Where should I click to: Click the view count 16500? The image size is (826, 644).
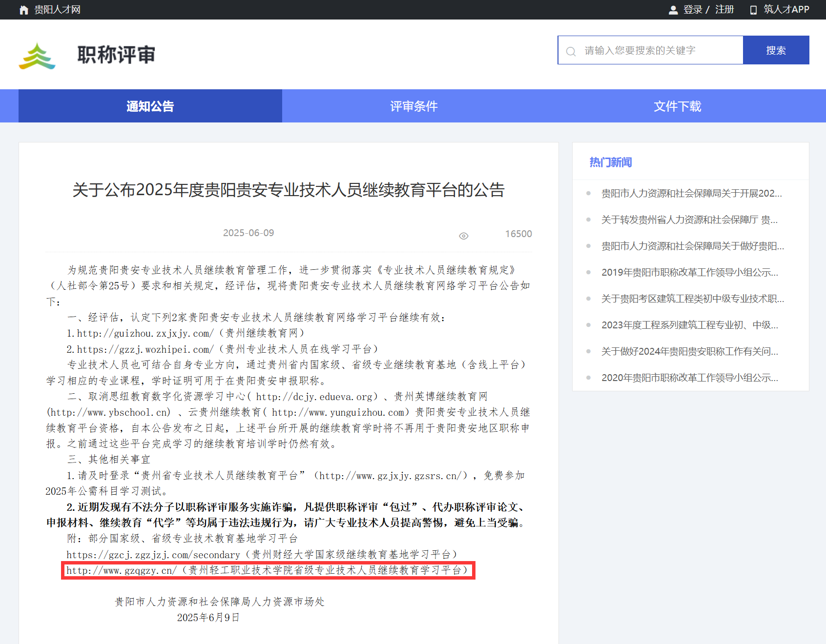(518, 234)
